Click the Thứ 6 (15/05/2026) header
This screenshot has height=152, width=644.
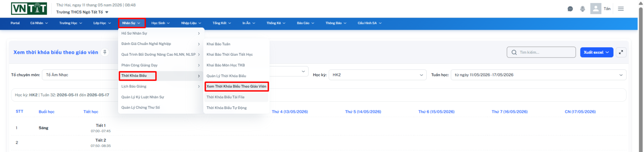(436, 112)
